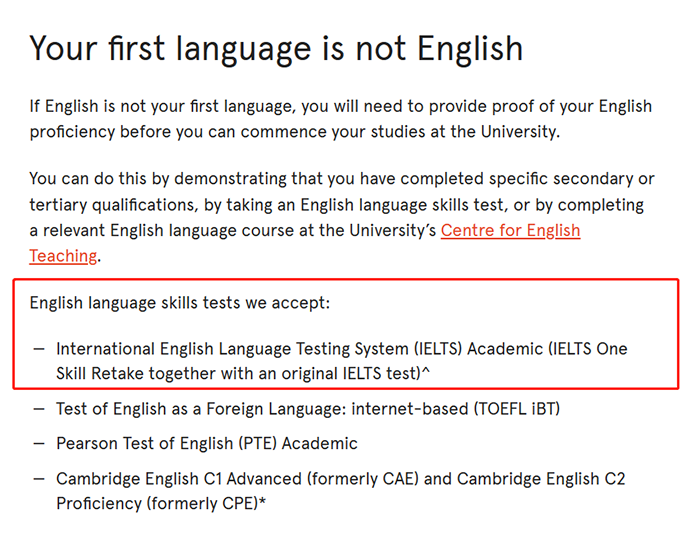Select the Pearson Test of English item
The width and height of the screenshot is (700, 538).
pos(206,443)
